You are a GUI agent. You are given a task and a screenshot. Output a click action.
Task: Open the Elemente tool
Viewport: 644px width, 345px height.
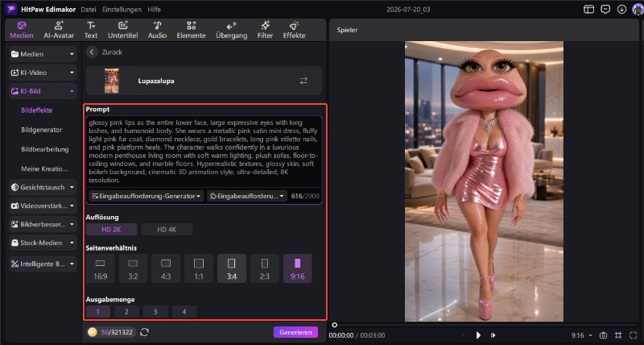point(191,30)
